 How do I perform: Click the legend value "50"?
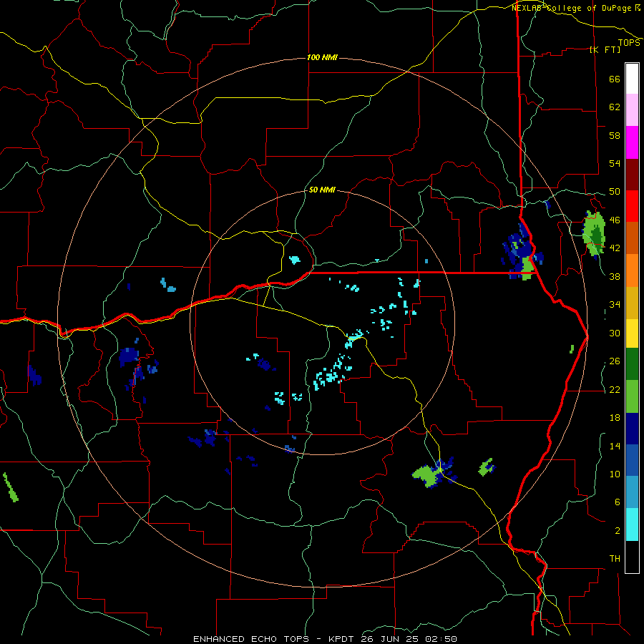point(615,192)
